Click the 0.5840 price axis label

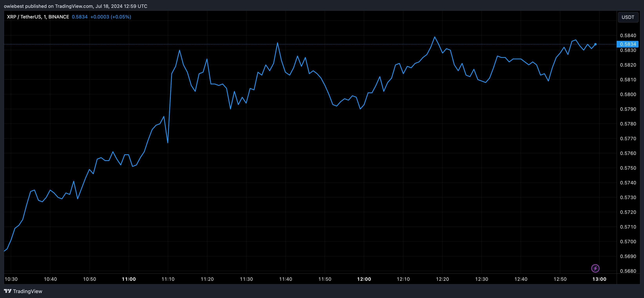pyautogui.click(x=628, y=36)
